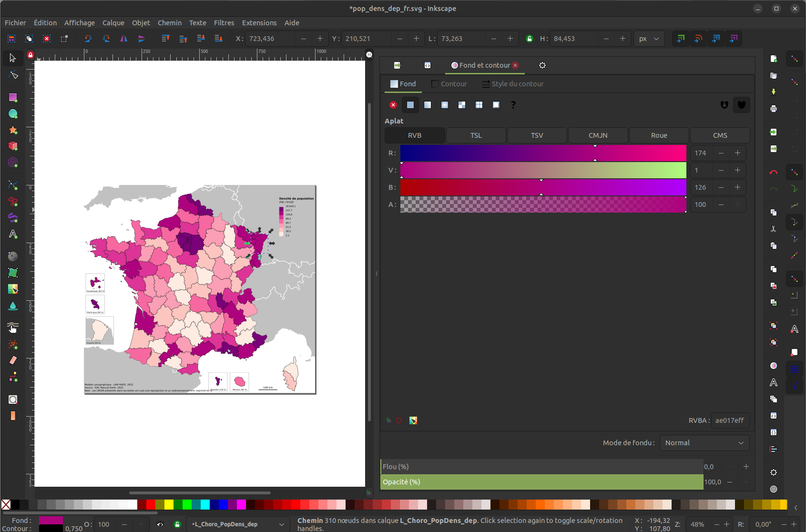The height and width of the screenshot is (532, 806).
Task: Toggle the width/height ratio lock
Action: point(529,39)
